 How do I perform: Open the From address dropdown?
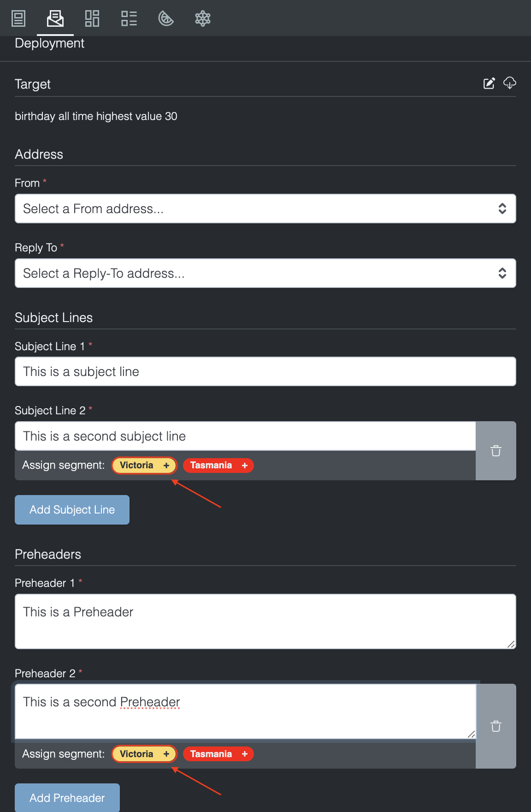click(265, 209)
